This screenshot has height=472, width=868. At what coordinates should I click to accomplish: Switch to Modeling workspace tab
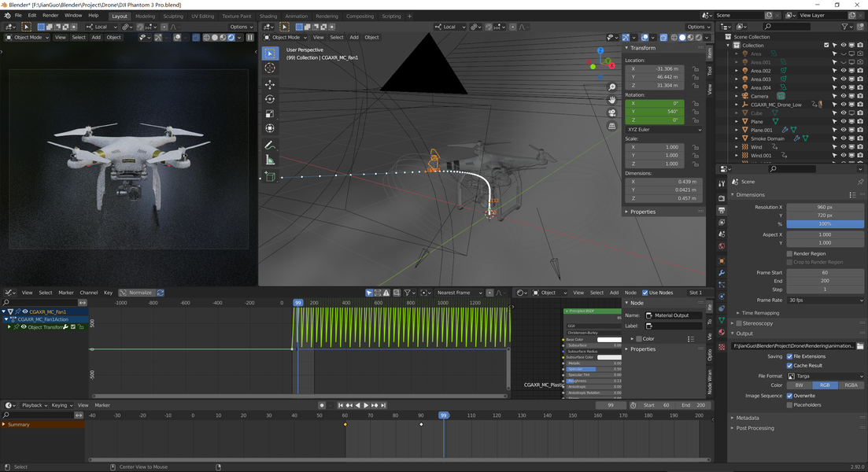[x=145, y=16]
